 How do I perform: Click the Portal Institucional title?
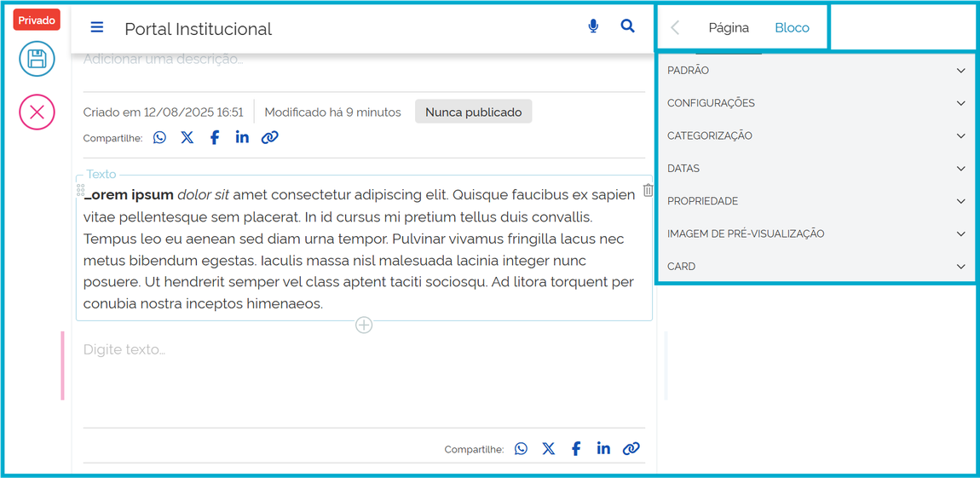198,29
